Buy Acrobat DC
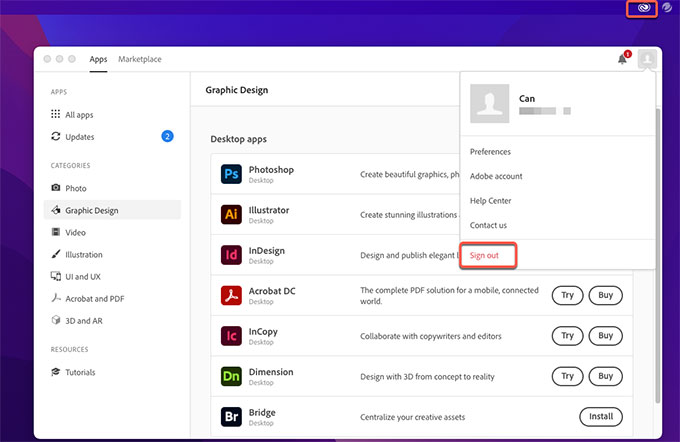Viewport: 680px width, 442px height. (x=605, y=295)
